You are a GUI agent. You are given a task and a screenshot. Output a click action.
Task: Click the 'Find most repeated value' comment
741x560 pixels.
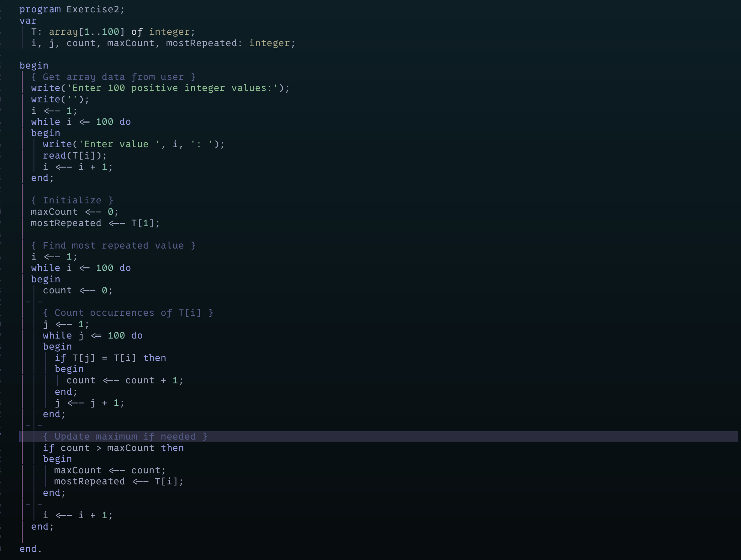[x=113, y=246]
